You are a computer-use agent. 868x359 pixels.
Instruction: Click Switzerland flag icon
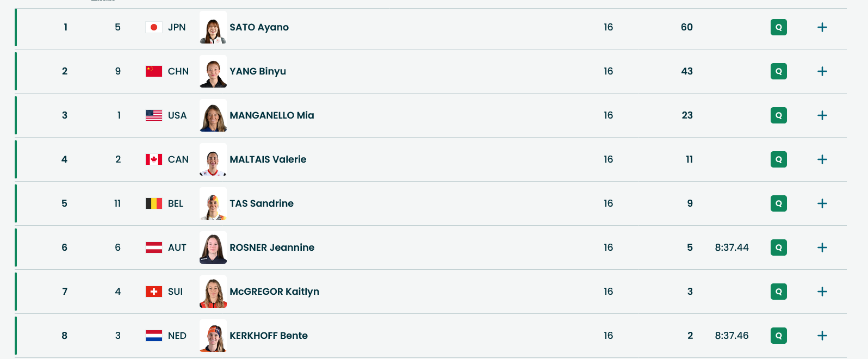(154, 292)
